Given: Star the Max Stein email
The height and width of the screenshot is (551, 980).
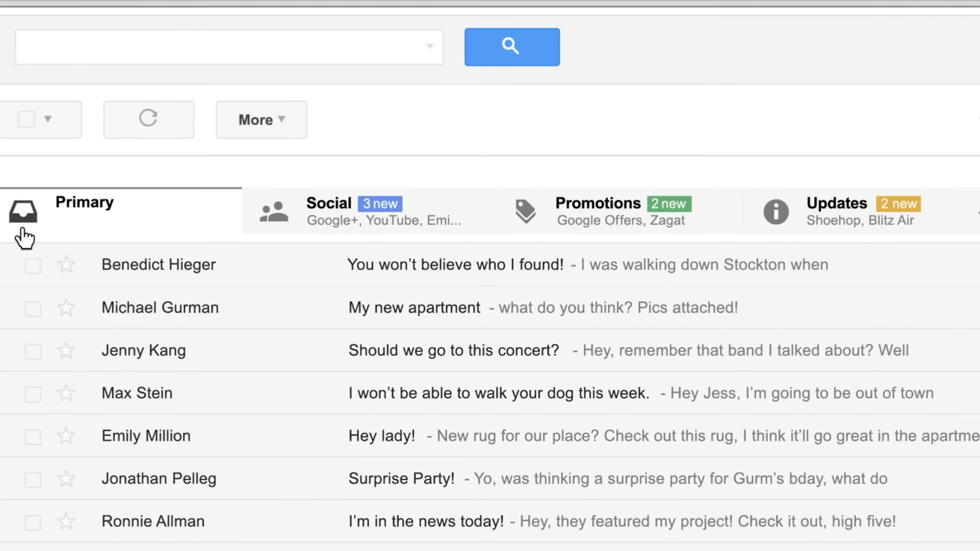Looking at the screenshot, I should click(x=66, y=393).
